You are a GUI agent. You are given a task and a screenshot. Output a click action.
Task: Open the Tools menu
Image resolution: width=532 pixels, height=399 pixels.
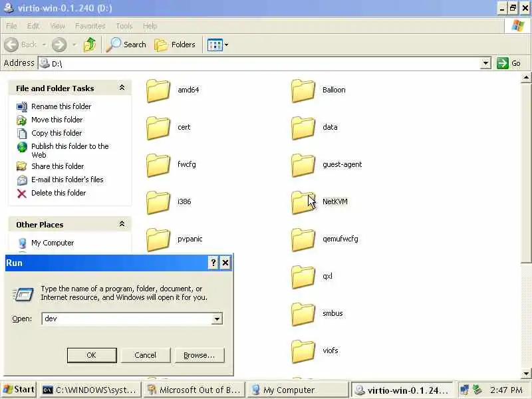point(124,26)
